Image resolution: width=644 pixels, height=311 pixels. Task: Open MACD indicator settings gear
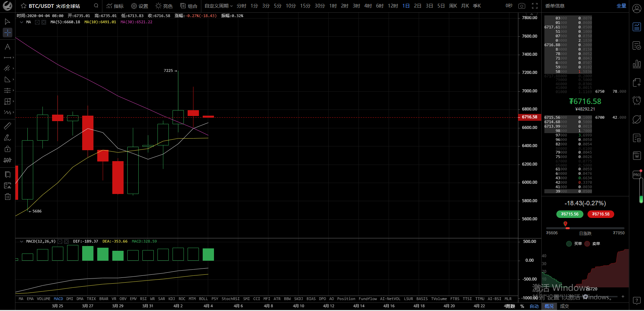coord(60,242)
